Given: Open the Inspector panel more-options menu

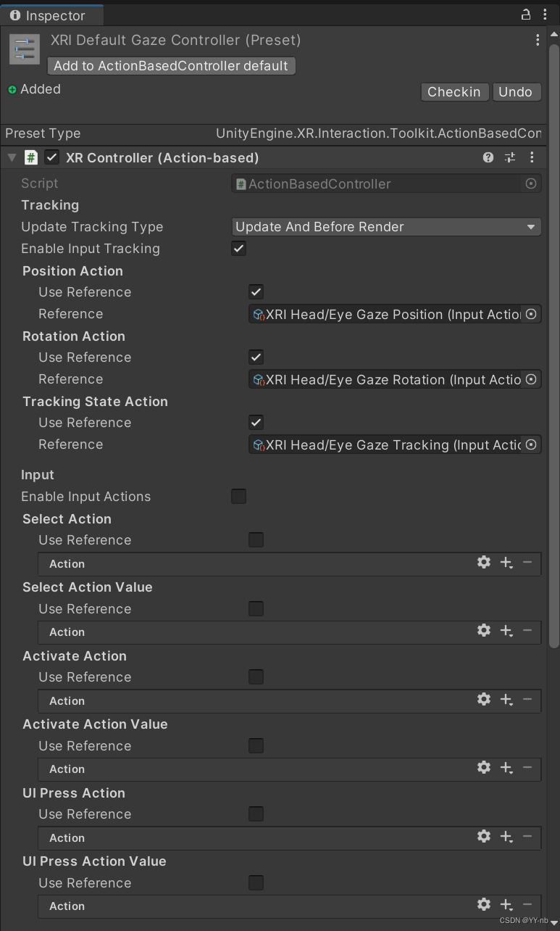Looking at the screenshot, I should coord(545,15).
